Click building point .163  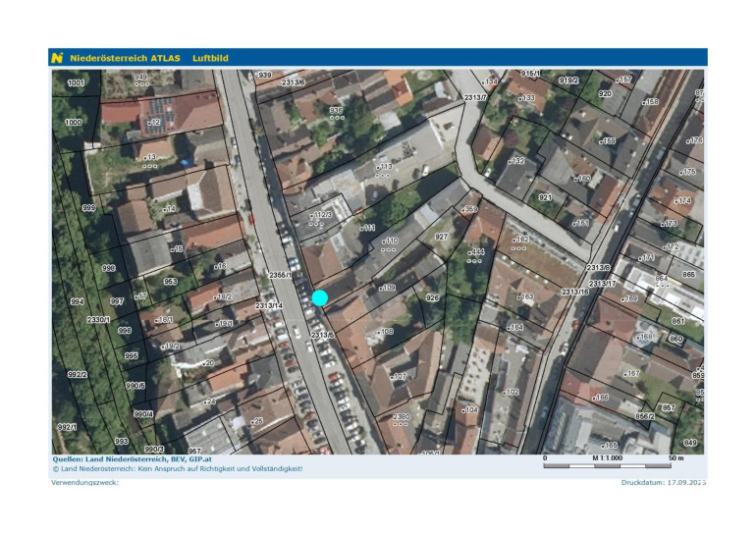(524, 296)
